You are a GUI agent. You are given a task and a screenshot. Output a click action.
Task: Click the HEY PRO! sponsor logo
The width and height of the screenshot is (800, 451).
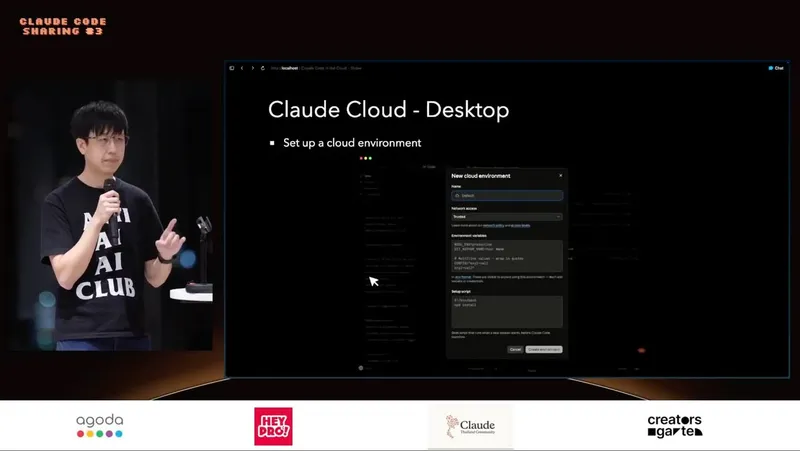coord(273,426)
